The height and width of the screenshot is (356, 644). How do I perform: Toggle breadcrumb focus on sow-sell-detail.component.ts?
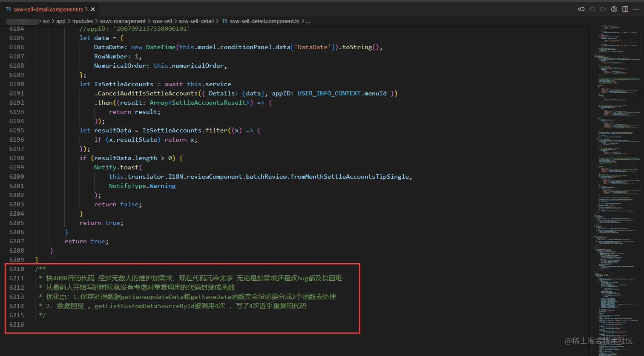click(x=265, y=21)
